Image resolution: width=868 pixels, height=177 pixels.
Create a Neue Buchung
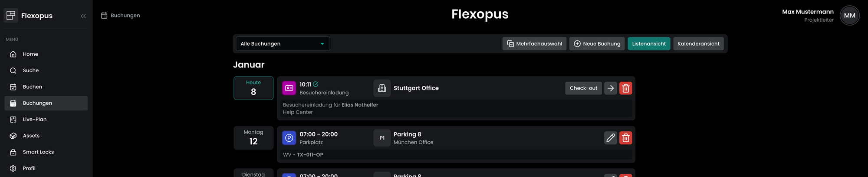(597, 43)
